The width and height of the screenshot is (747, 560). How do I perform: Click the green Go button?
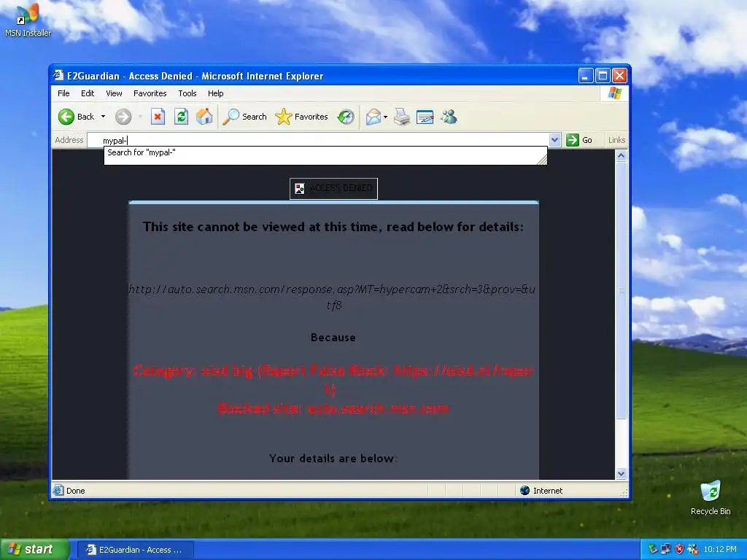(x=579, y=140)
